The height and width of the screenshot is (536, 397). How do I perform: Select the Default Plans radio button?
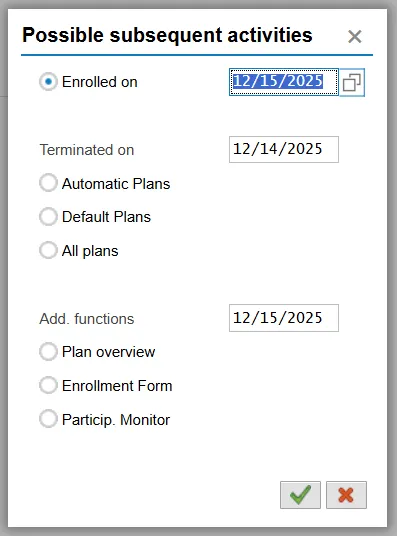click(x=48, y=217)
